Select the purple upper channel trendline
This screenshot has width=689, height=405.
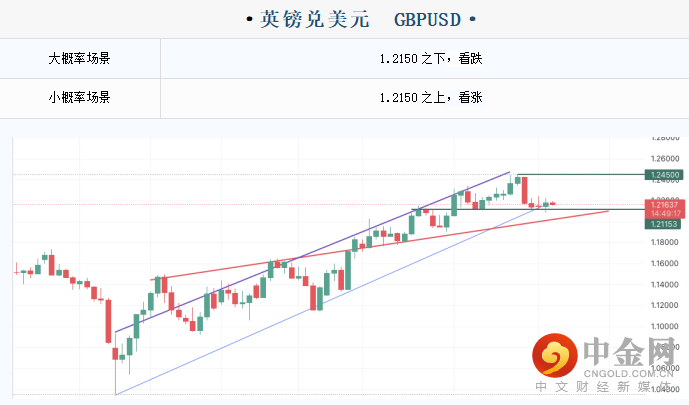[x=300, y=257]
